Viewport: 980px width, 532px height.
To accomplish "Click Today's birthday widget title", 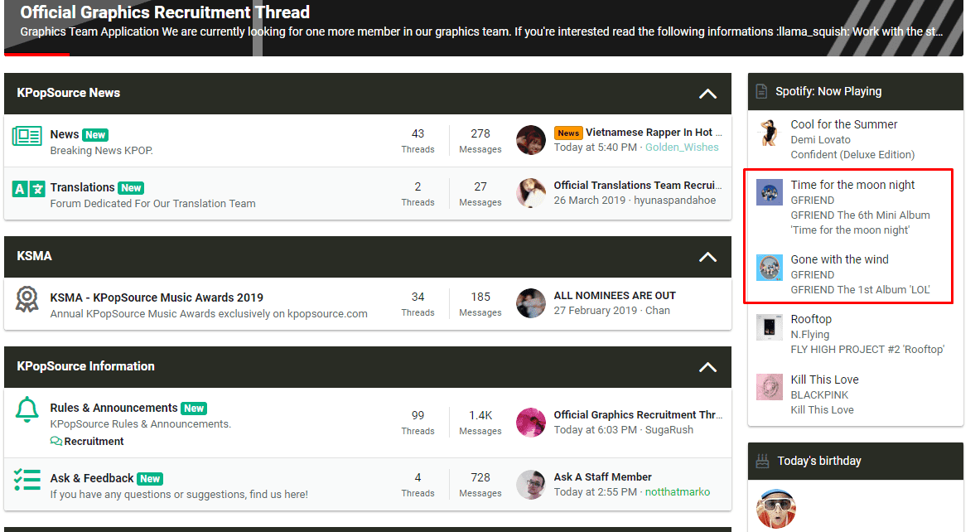I will (818, 461).
